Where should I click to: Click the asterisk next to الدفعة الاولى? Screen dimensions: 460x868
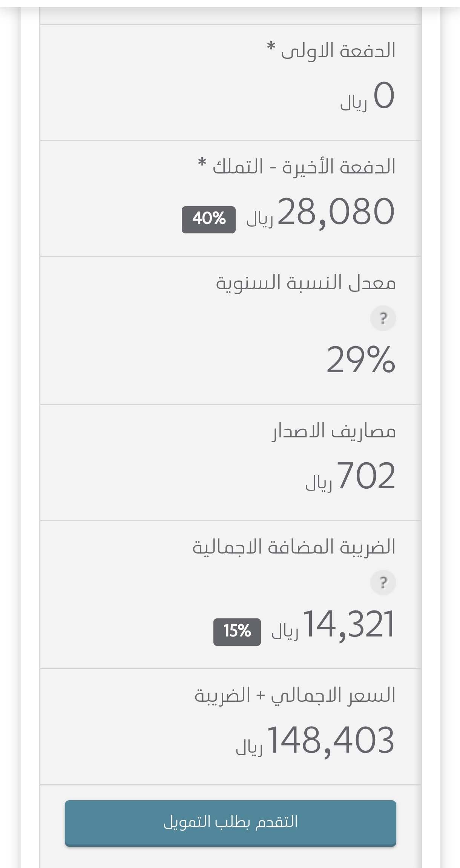pyautogui.click(x=271, y=47)
